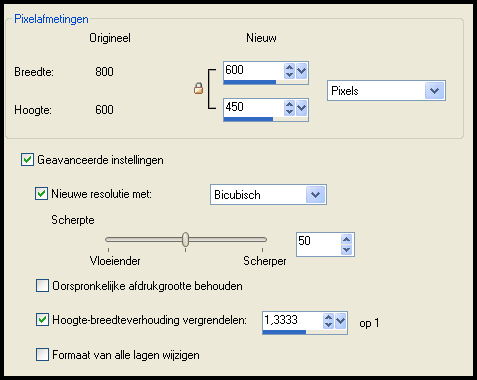Expand the height field slider dropdown

[x=301, y=108]
